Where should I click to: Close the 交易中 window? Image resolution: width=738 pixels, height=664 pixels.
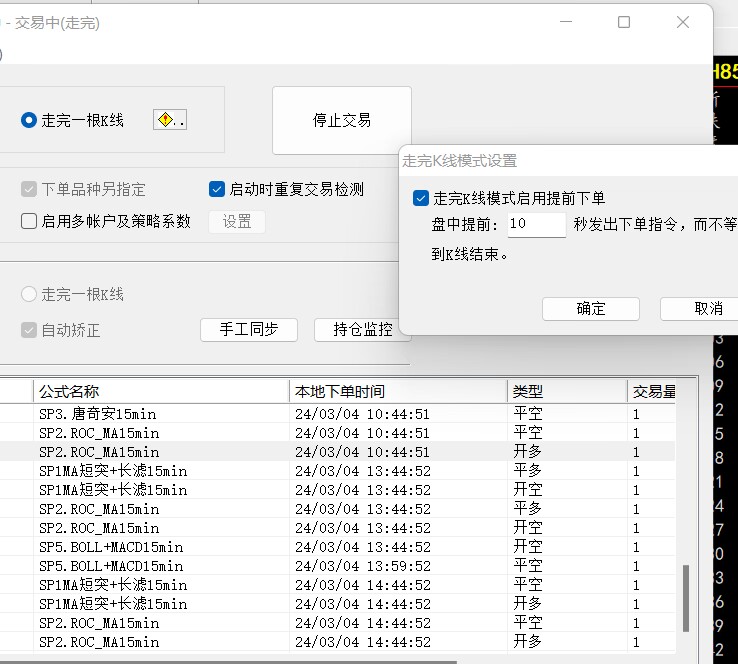point(683,22)
